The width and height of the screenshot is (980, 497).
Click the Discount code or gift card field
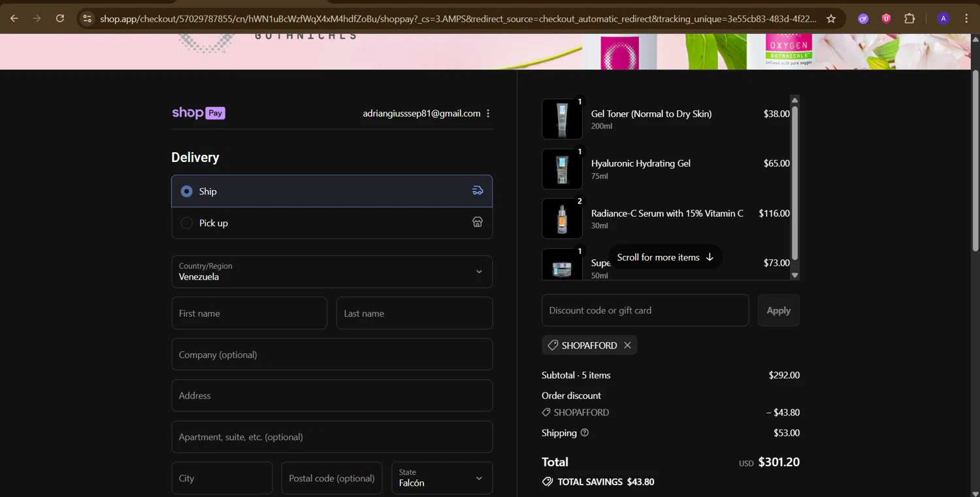click(x=645, y=310)
